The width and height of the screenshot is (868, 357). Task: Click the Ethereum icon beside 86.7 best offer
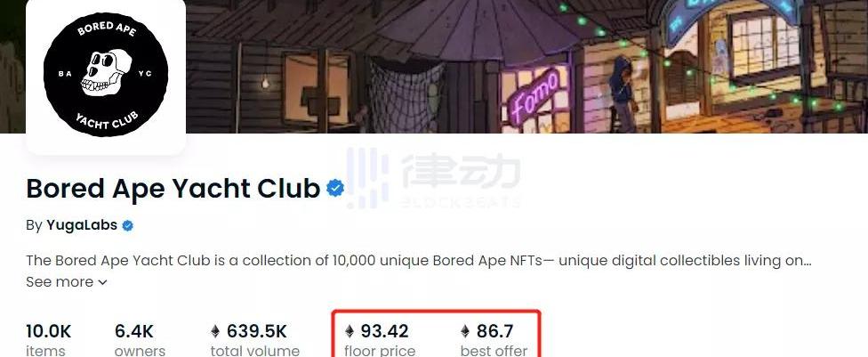tap(465, 331)
